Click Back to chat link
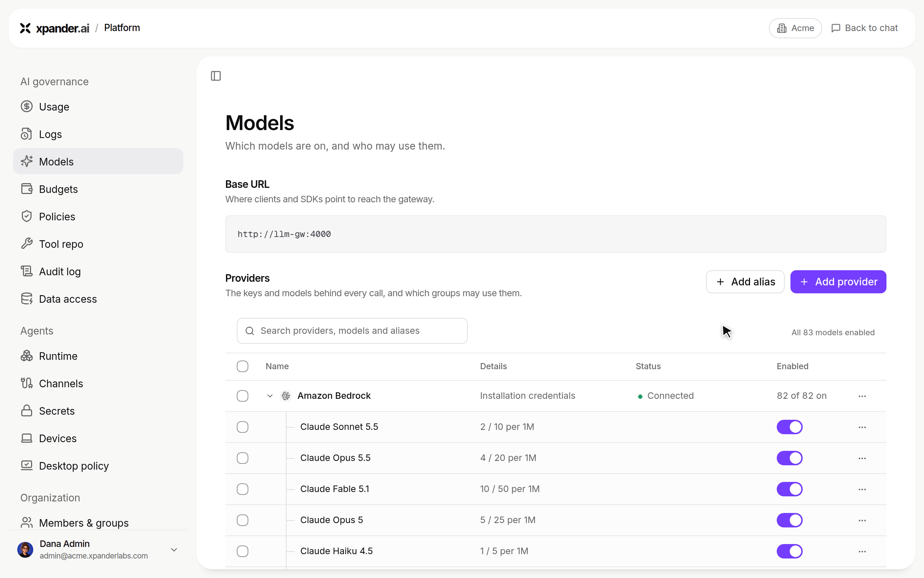This screenshot has height=578, width=924. (865, 28)
